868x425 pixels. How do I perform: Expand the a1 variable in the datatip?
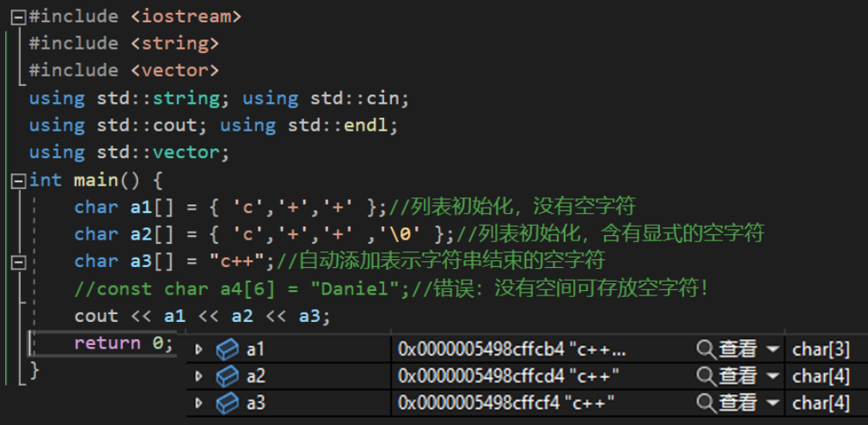pos(199,349)
